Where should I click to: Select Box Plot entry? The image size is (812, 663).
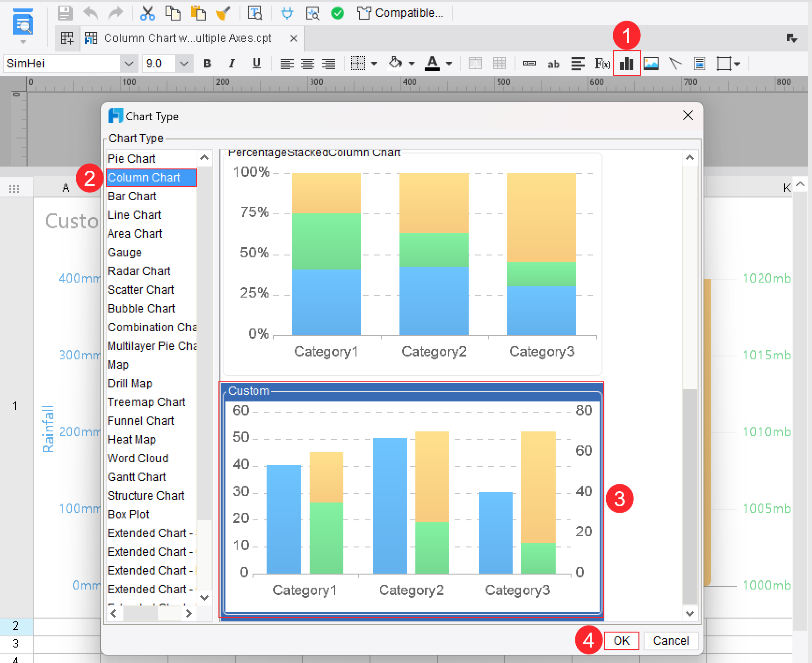[x=152, y=514]
